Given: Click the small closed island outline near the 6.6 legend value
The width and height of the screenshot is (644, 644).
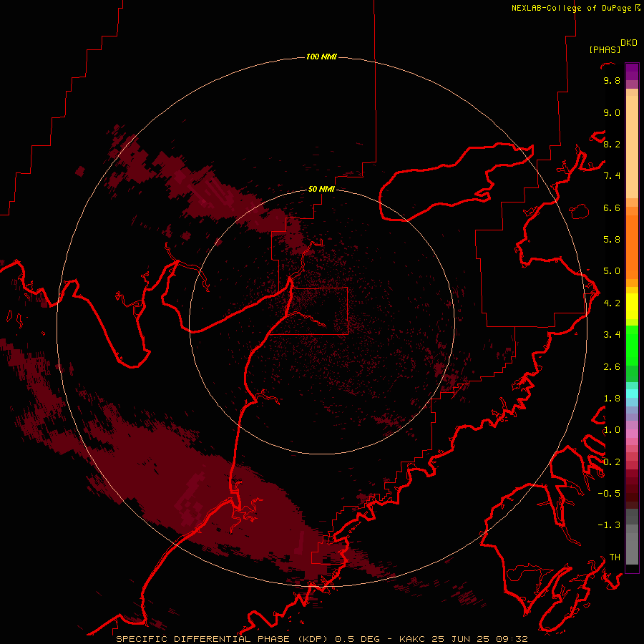Looking at the screenshot, I should [579, 212].
